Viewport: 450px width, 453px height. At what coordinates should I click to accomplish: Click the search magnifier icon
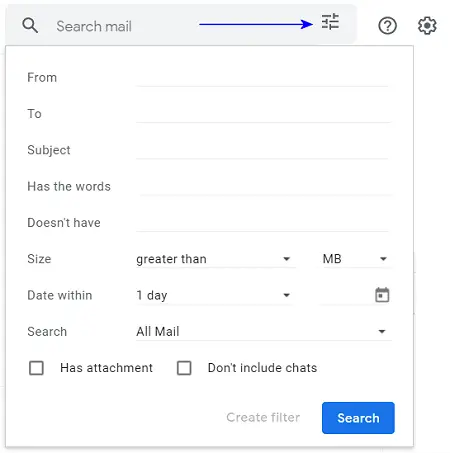30,25
